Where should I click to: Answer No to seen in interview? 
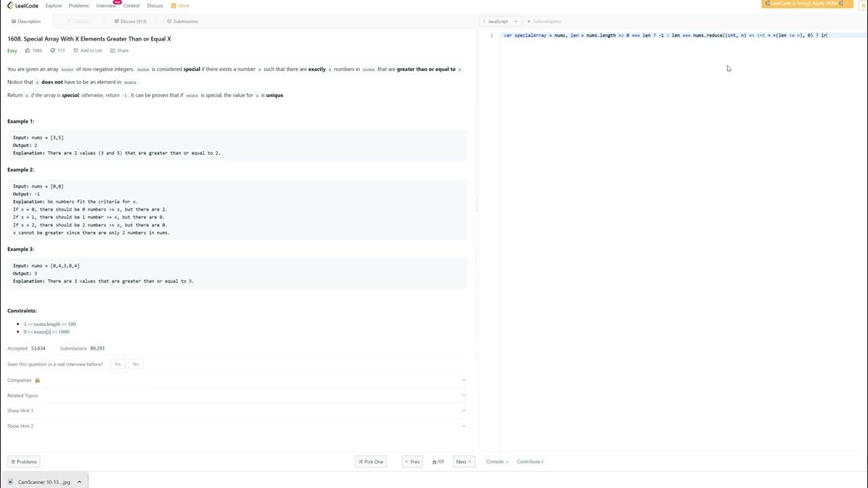(136, 364)
